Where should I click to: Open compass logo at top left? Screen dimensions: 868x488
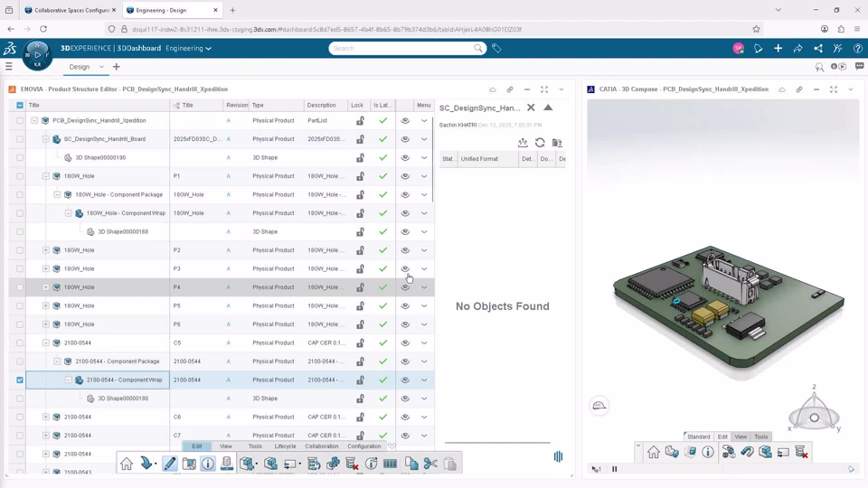(x=37, y=55)
